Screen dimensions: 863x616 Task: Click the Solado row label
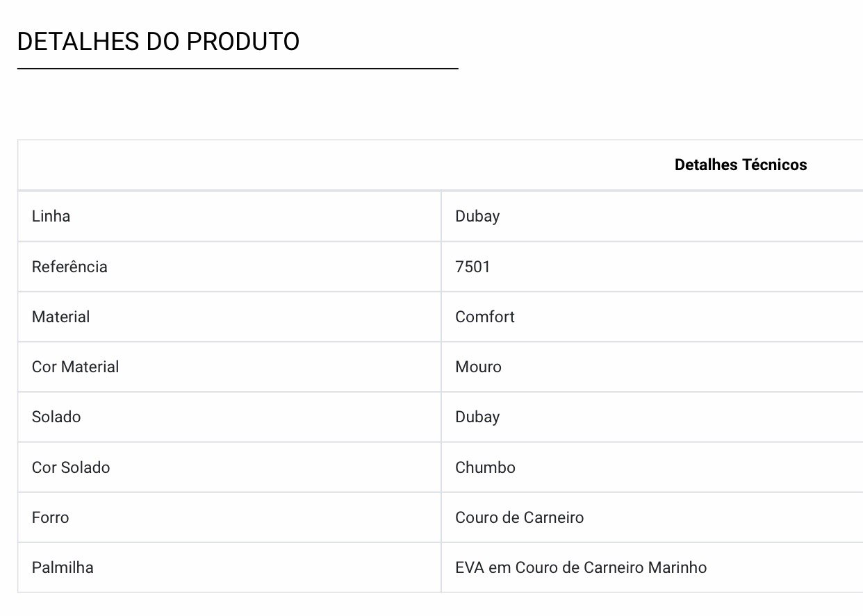point(56,417)
